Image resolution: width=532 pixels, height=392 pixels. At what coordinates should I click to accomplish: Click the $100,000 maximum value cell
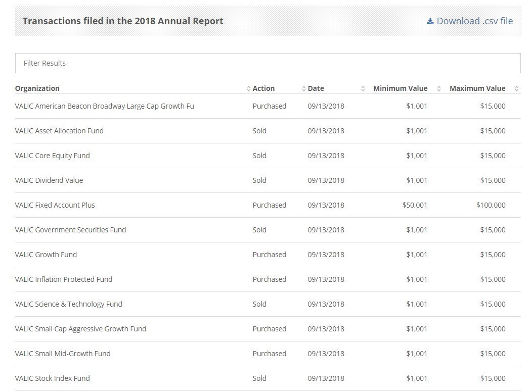[x=491, y=205]
